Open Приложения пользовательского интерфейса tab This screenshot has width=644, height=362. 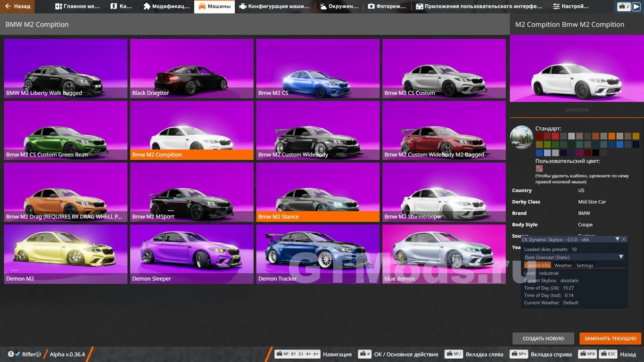click(x=479, y=7)
